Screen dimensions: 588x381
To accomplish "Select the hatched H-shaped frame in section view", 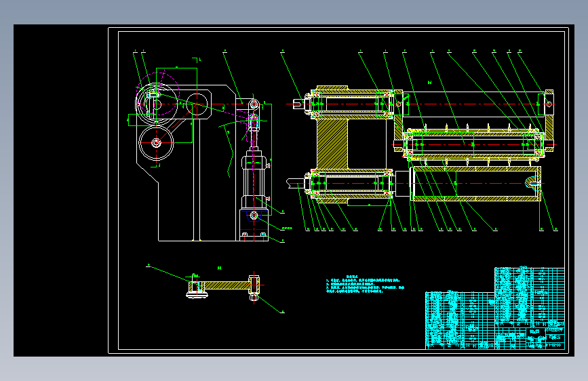I will click(332, 144).
